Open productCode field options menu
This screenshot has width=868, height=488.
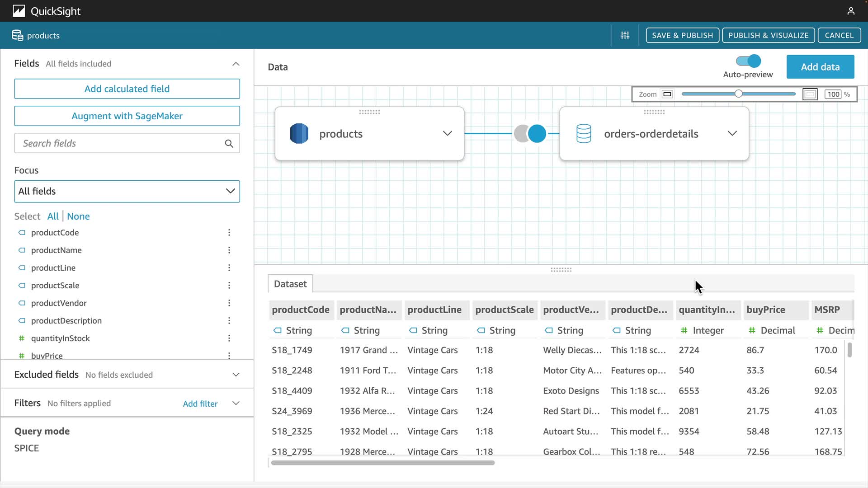[x=229, y=233]
